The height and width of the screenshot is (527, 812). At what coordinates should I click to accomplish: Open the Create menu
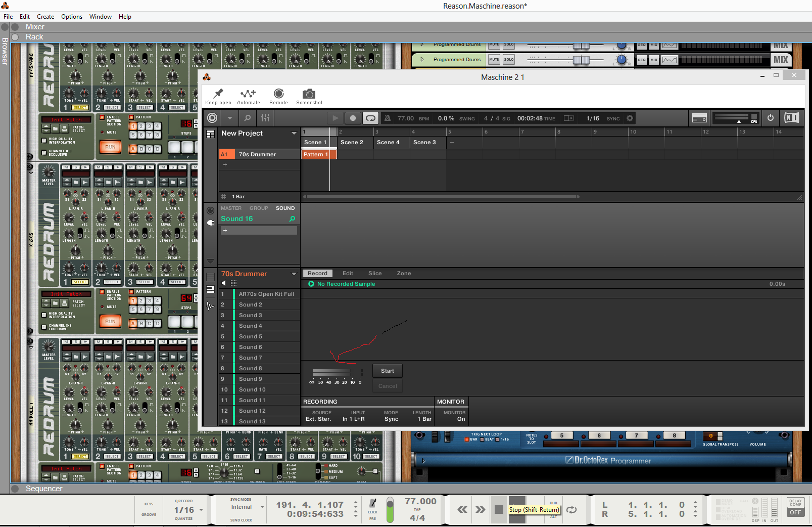(45, 17)
